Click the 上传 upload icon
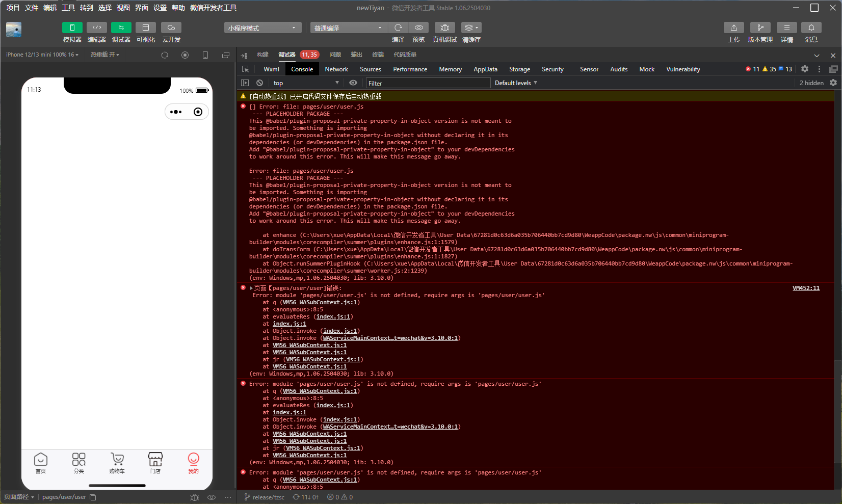 [734, 28]
